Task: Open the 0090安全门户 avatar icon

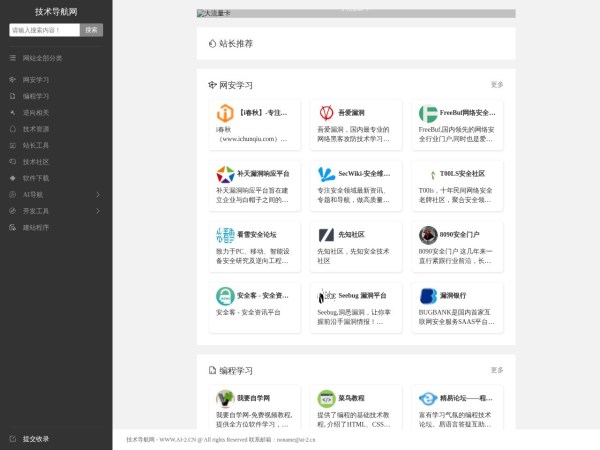Action: (428, 235)
